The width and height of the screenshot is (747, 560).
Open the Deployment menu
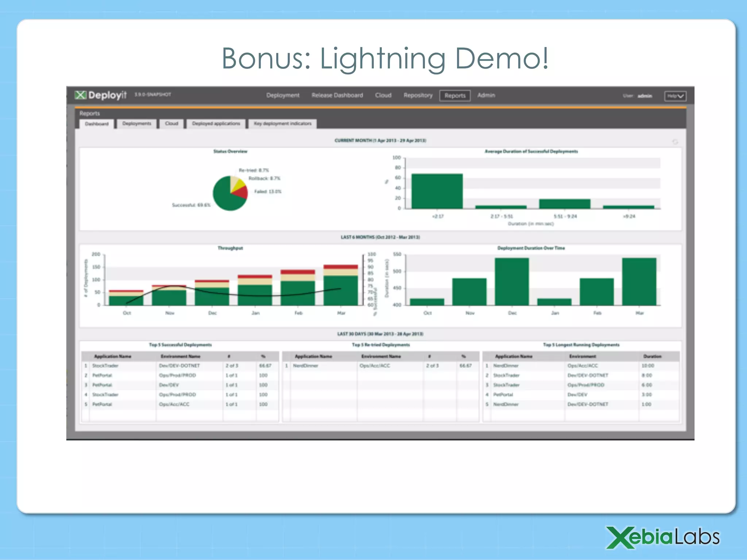(283, 95)
